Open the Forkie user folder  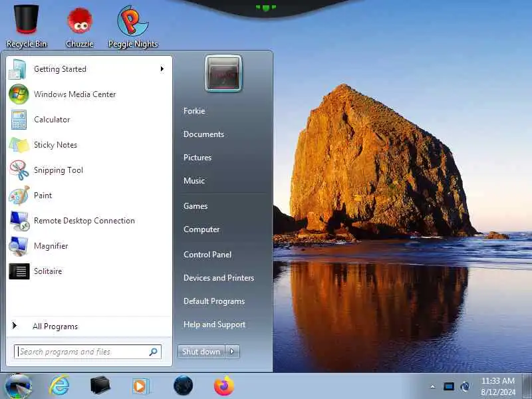(194, 111)
